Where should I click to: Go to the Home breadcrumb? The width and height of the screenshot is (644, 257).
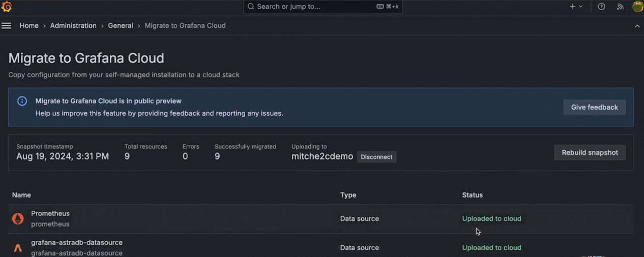coord(29,25)
